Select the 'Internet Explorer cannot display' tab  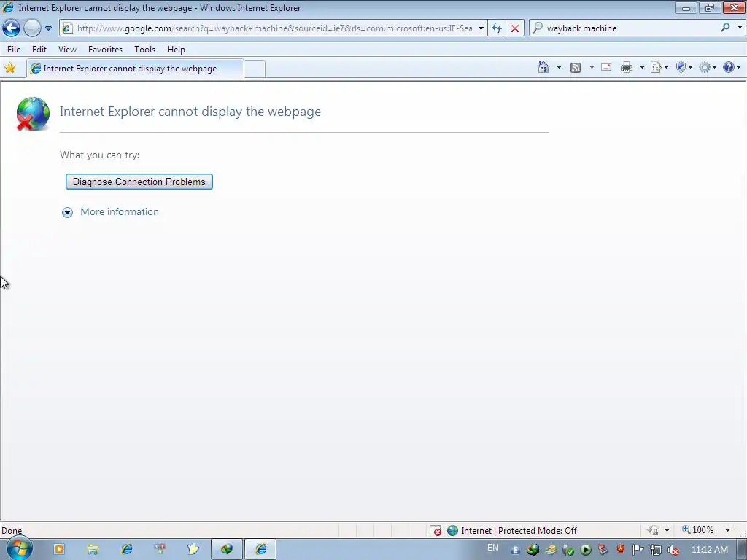(135, 69)
